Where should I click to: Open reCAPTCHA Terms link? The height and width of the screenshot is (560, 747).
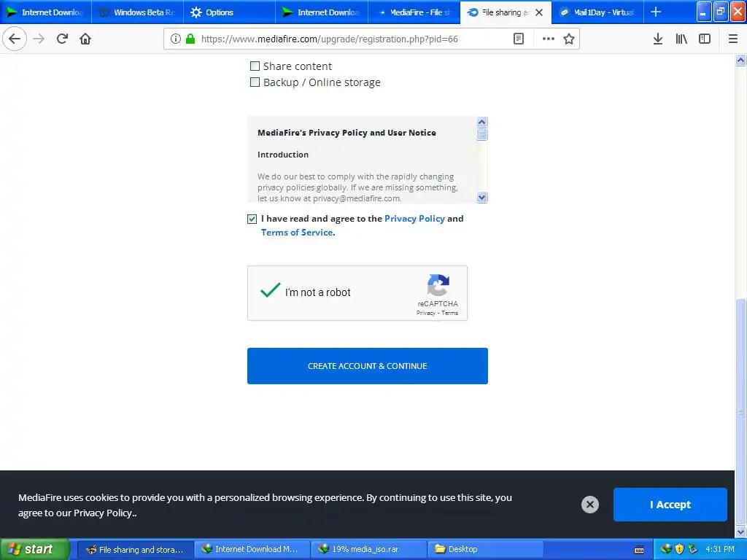click(x=449, y=313)
